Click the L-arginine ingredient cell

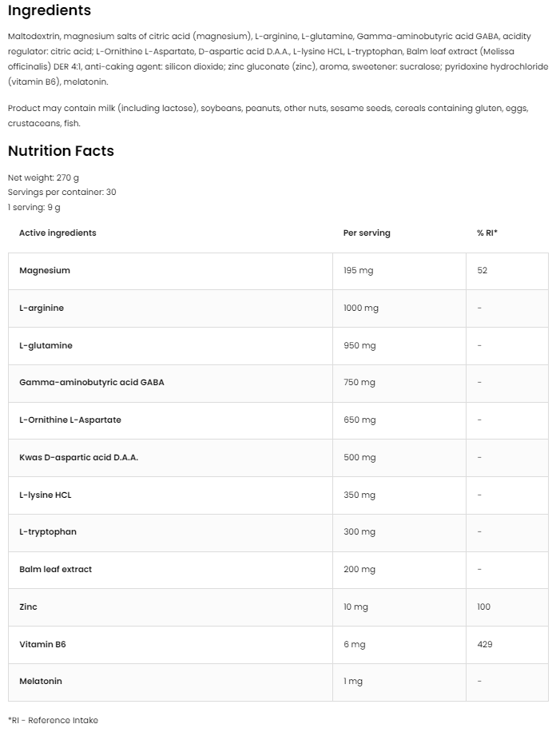pyautogui.click(x=42, y=308)
